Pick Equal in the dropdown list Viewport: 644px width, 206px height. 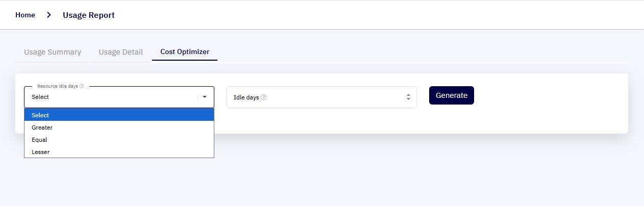point(119,140)
